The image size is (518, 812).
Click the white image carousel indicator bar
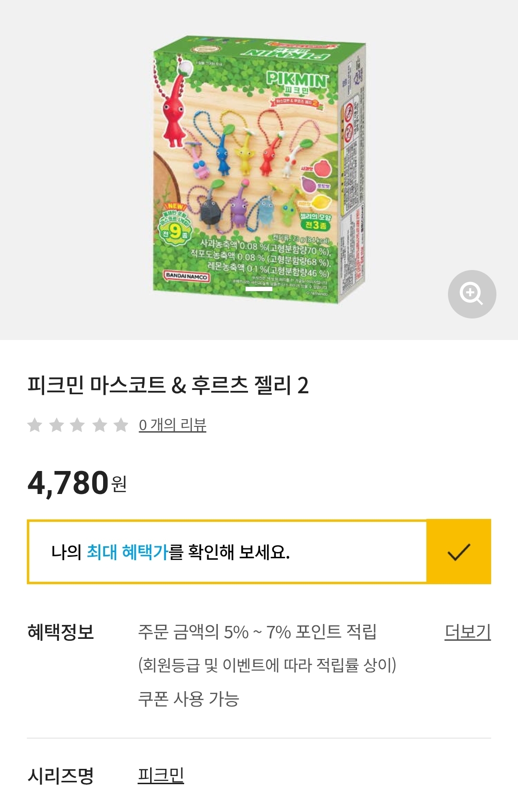coord(259,289)
